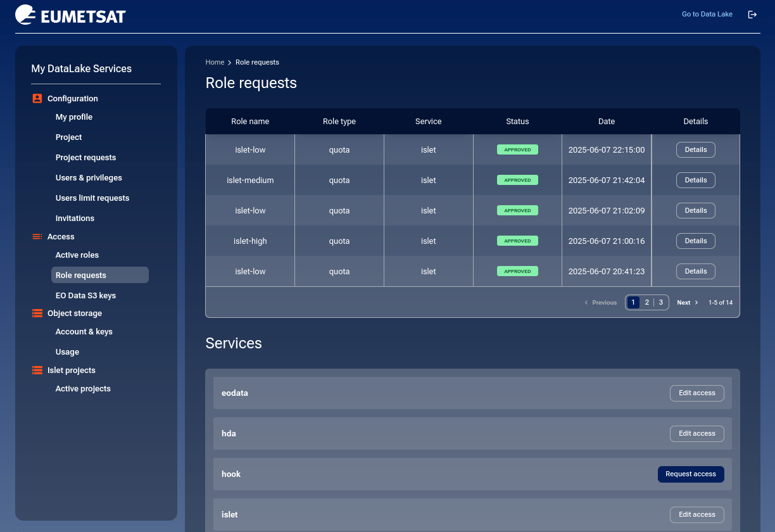
Task: Click Previous pagination button
Action: [600, 303]
